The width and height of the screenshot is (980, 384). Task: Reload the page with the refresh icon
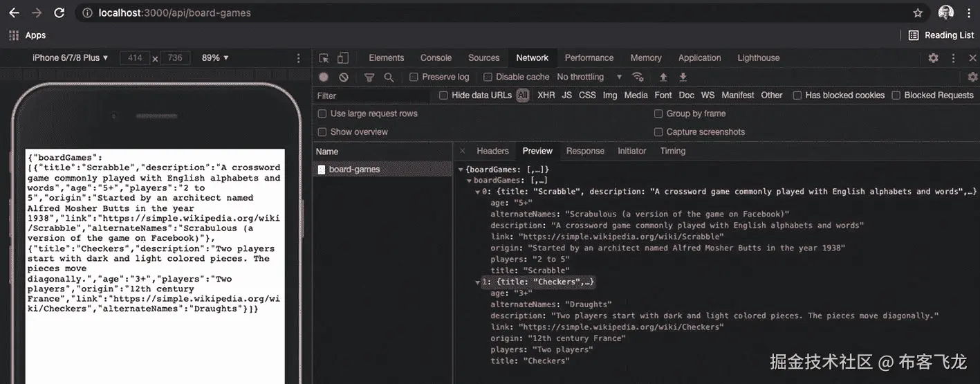click(x=59, y=13)
